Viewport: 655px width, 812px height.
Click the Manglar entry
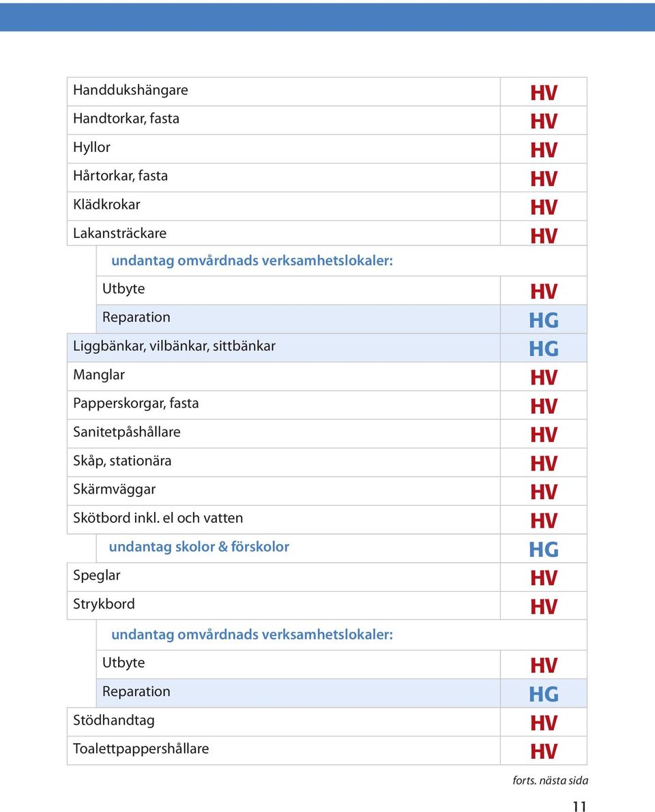pos(99,375)
